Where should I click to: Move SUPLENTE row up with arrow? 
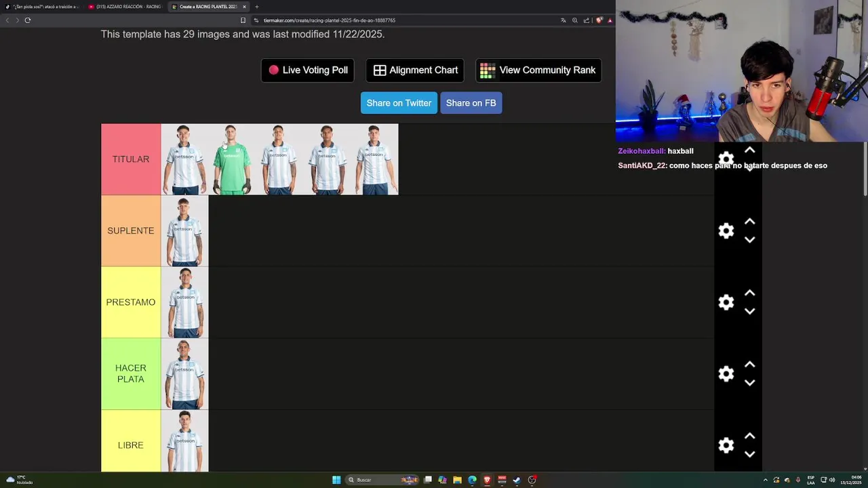coord(749,222)
